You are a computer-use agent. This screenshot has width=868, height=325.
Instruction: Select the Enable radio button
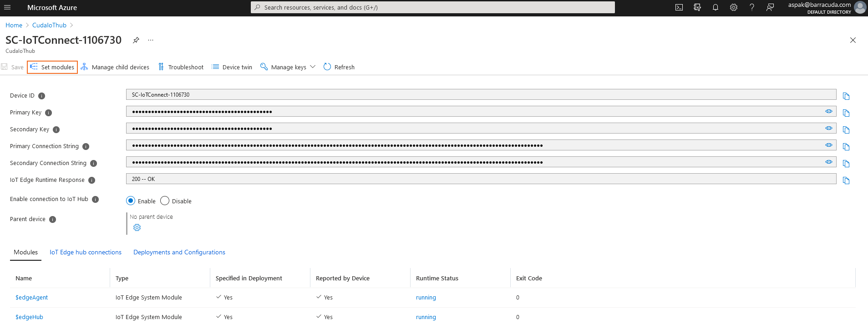(x=131, y=201)
